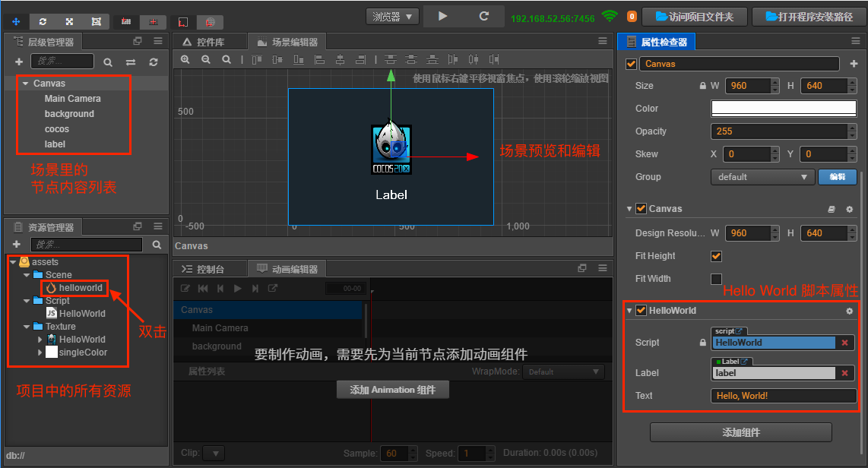Collapse the Canvas node in hierarchy
This screenshot has width=868, height=468.
click(26, 84)
